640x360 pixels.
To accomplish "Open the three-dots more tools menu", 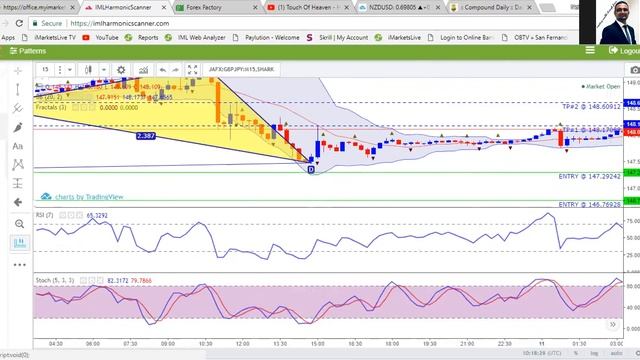I will (x=19, y=265).
